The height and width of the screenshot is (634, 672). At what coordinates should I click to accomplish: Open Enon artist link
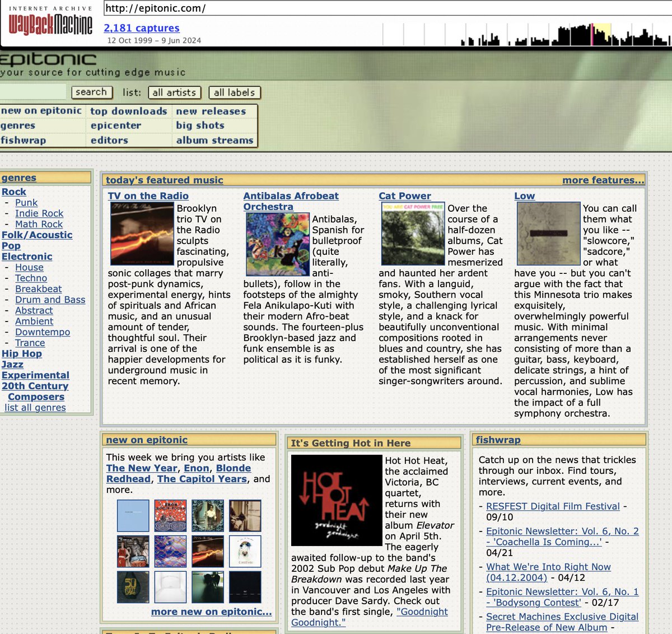tap(197, 468)
